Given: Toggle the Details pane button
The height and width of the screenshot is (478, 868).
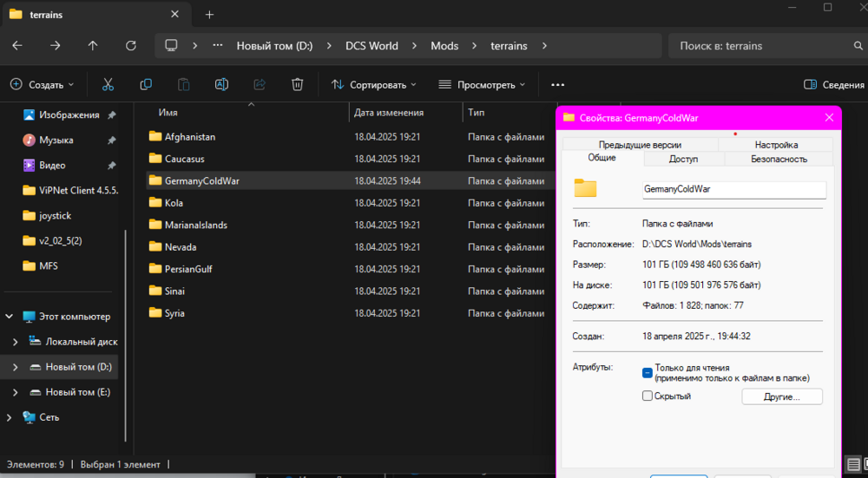Looking at the screenshot, I should [x=834, y=84].
